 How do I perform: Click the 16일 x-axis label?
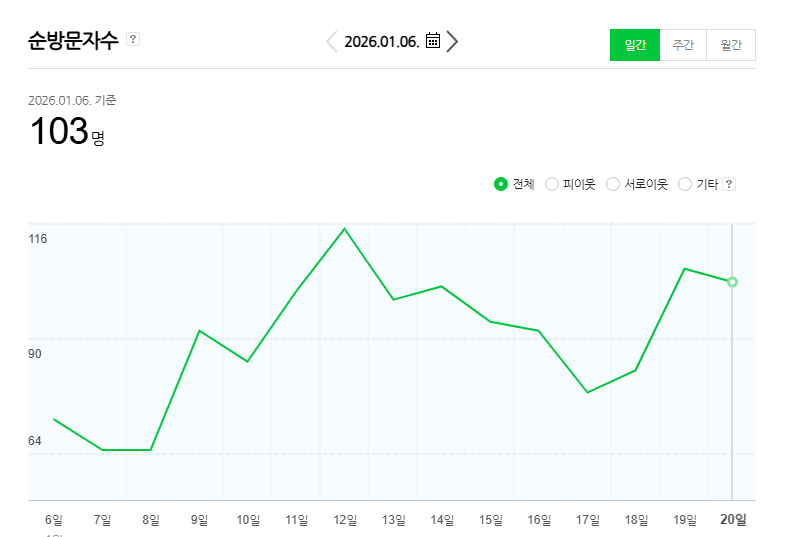coord(539,519)
